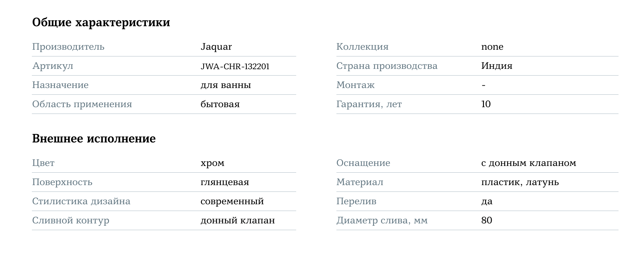Click the article number JWA-CHR-132201
The height and width of the screenshot is (257, 644).
[235, 66]
